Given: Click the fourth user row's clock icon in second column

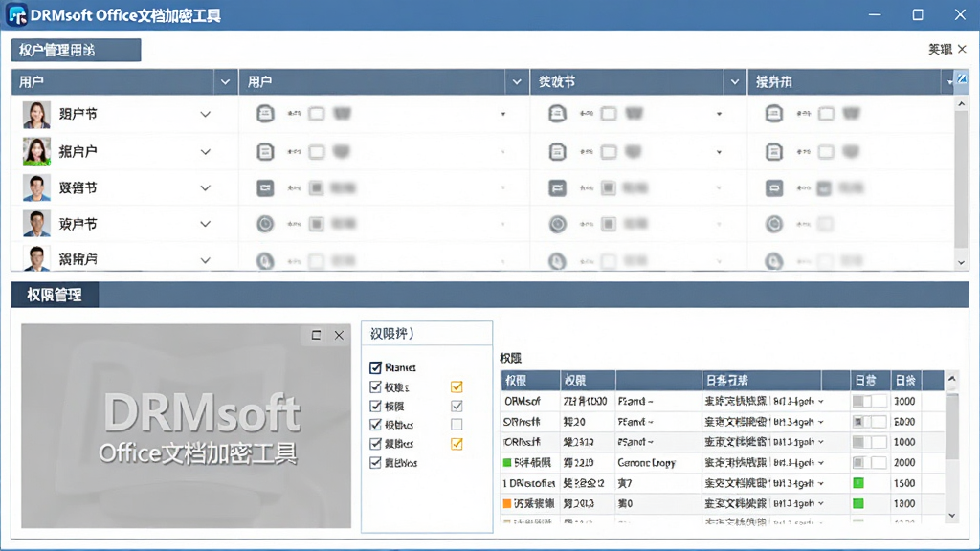Looking at the screenshot, I should [265, 224].
